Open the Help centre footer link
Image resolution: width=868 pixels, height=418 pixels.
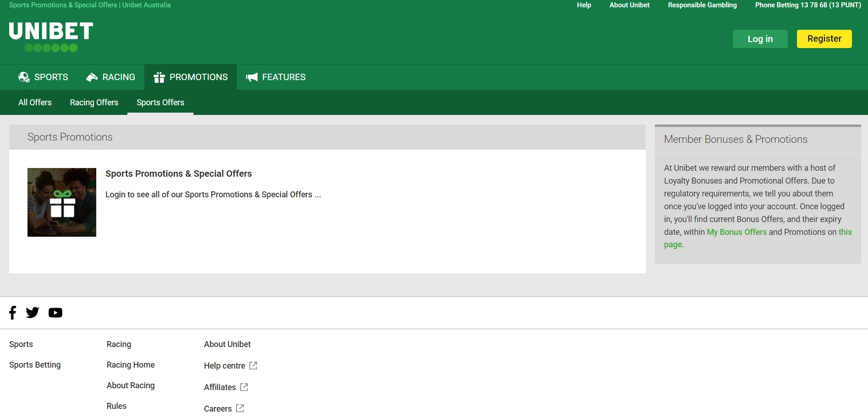[x=225, y=366]
